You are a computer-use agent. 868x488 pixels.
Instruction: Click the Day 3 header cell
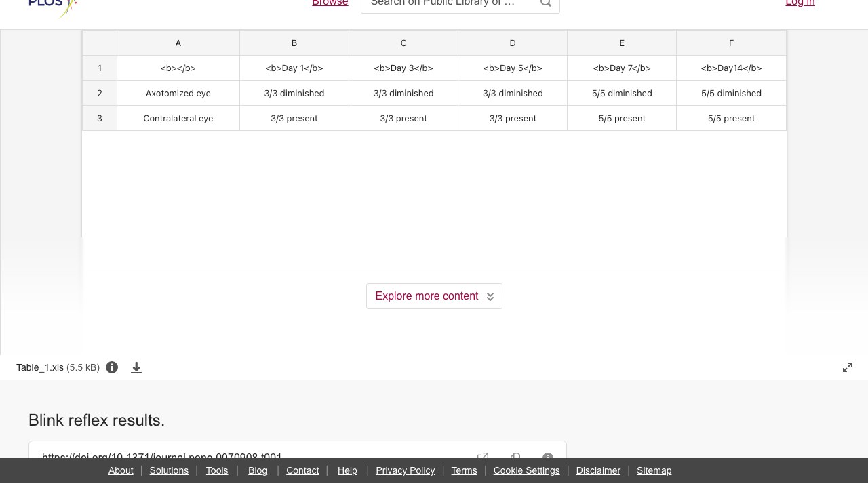(x=403, y=68)
